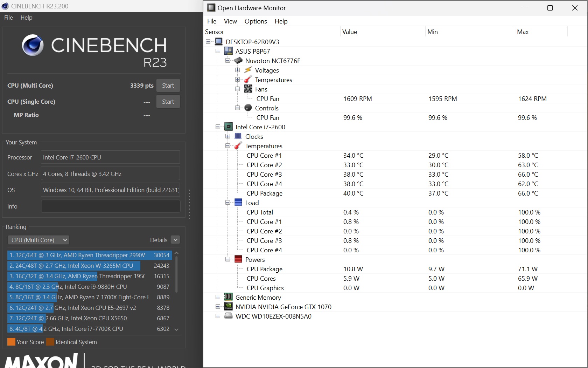Click the Generic Memory RAM icon

(x=229, y=297)
